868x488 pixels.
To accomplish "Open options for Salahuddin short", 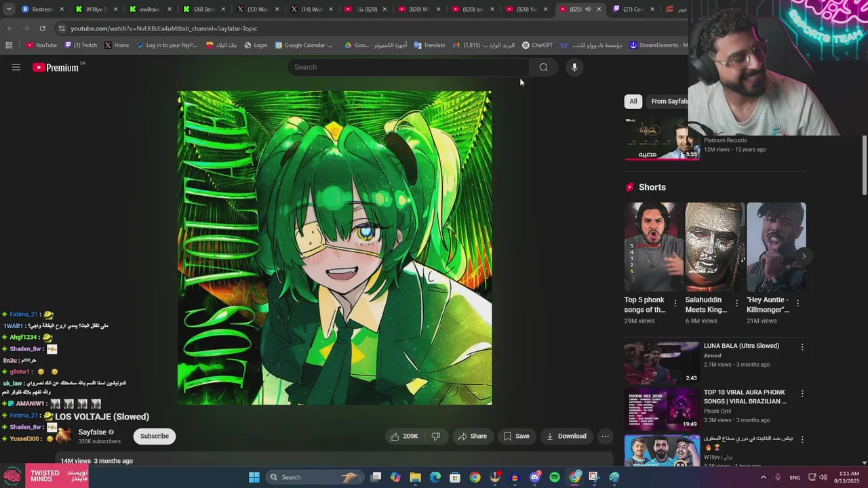I will click(736, 304).
